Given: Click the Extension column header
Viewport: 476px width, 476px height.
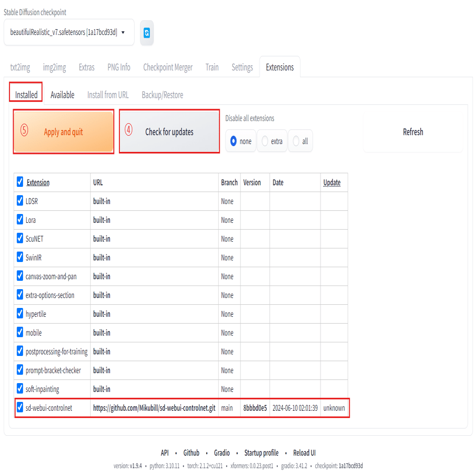Looking at the screenshot, I should [x=38, y=183].
